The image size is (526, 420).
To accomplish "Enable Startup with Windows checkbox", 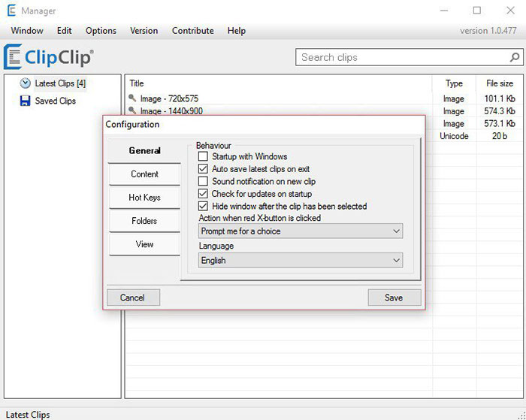I will tap(203, 156).
